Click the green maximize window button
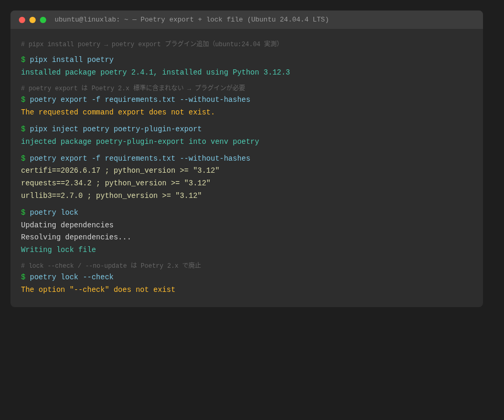 coord(43,20)
